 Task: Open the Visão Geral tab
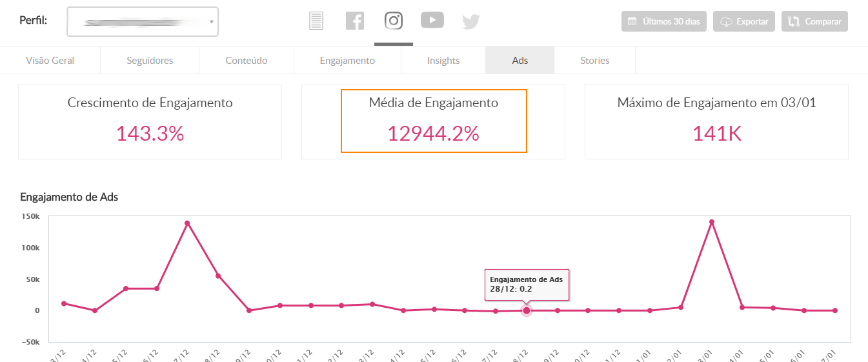pos(50,60)
